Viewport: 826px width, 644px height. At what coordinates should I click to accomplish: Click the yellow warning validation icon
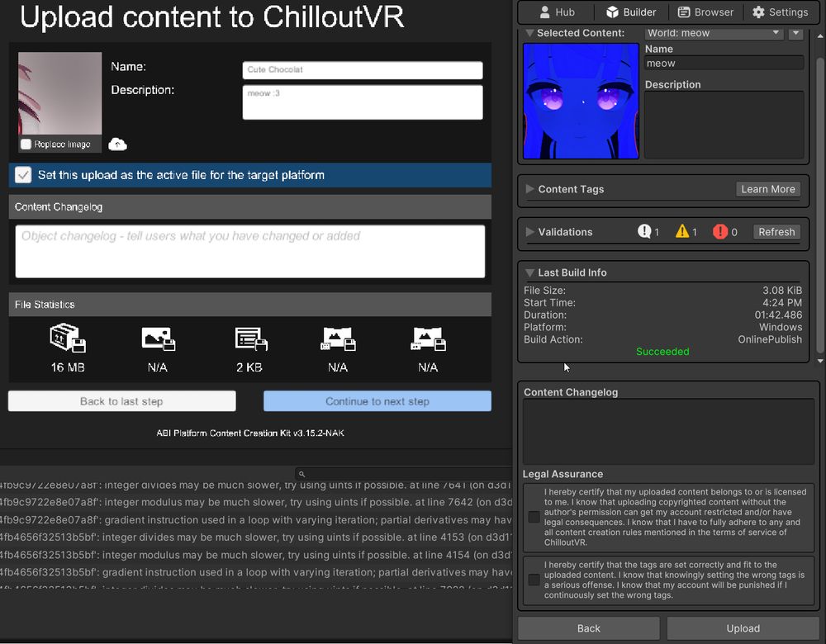coord(682,231)
